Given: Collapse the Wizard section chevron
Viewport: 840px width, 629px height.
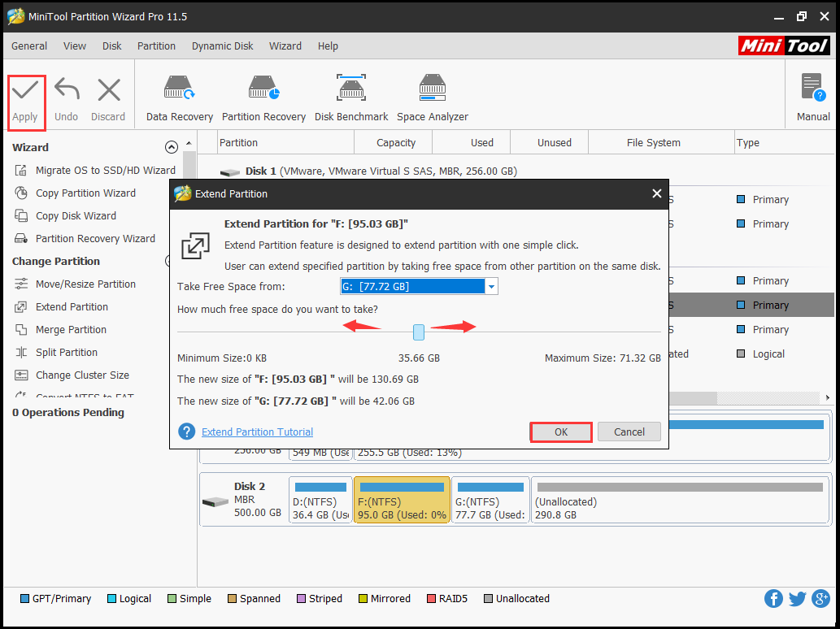Looking at the screenshot, I should [x=171, y=147].
